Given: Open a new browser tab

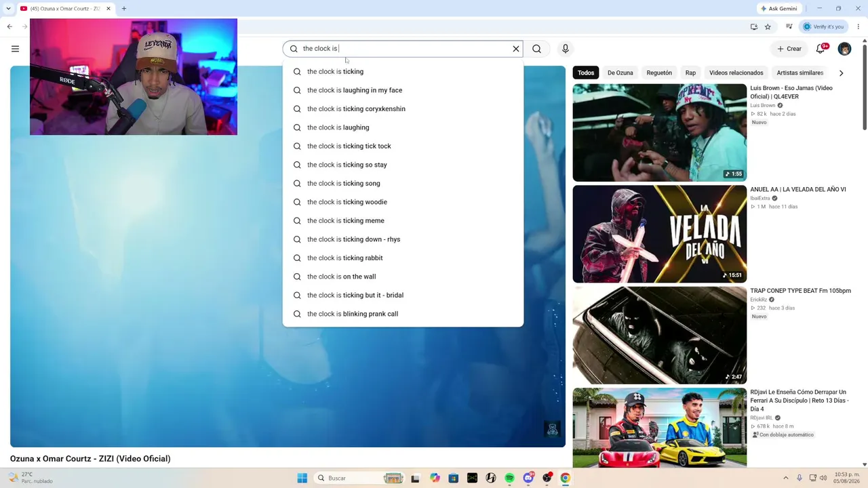Looking at the screenshot, I should (x=124, y=9).
